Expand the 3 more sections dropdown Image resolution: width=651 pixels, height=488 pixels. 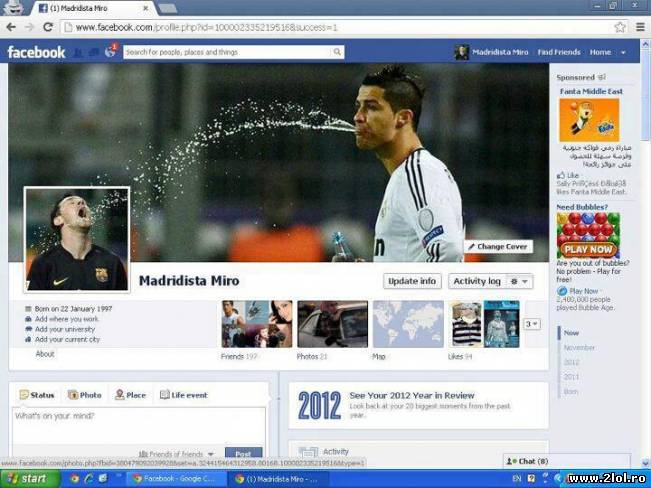531,324
